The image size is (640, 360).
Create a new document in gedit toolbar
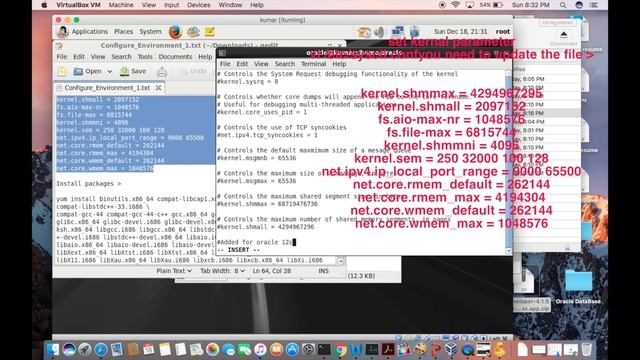pyautogui.click(x=62, y=71)
